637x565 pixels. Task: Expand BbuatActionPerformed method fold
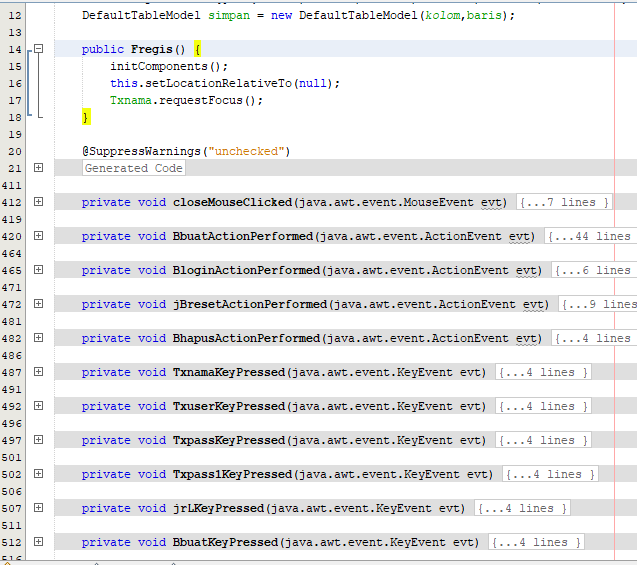coord(39,236)
